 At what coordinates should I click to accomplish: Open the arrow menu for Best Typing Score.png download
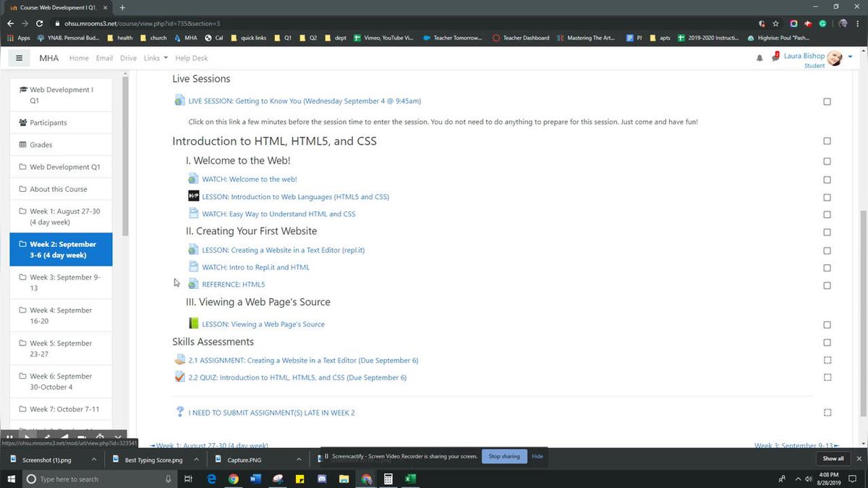coord(196,459)
